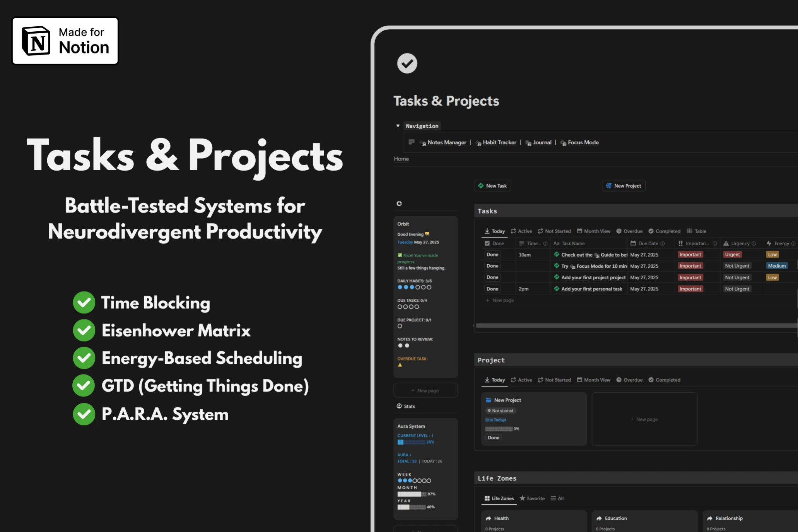
Task: Click the refresh icon in the left sidebar
Action: (399, 203)
